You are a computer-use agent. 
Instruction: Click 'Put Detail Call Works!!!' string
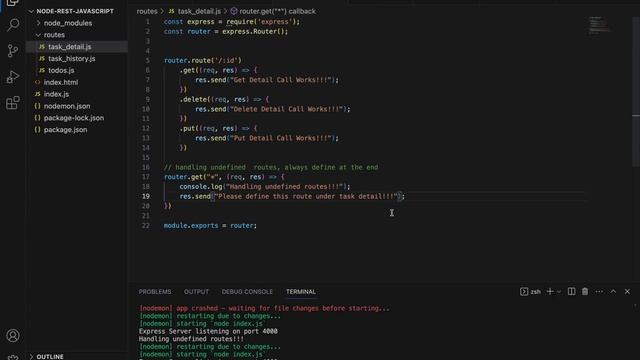pos(280,138)
